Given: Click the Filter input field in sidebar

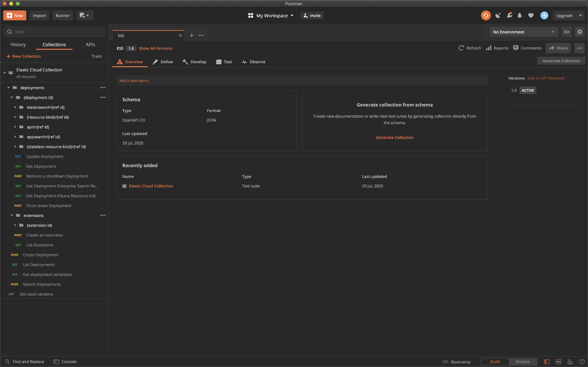Looking at the screenshot, I should pos(55,32).
